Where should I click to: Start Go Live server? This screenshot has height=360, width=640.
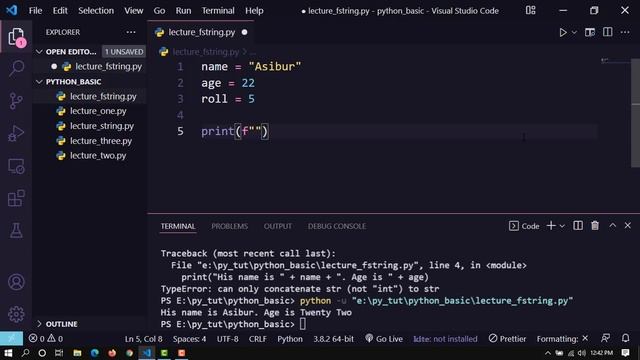point(384,339)
